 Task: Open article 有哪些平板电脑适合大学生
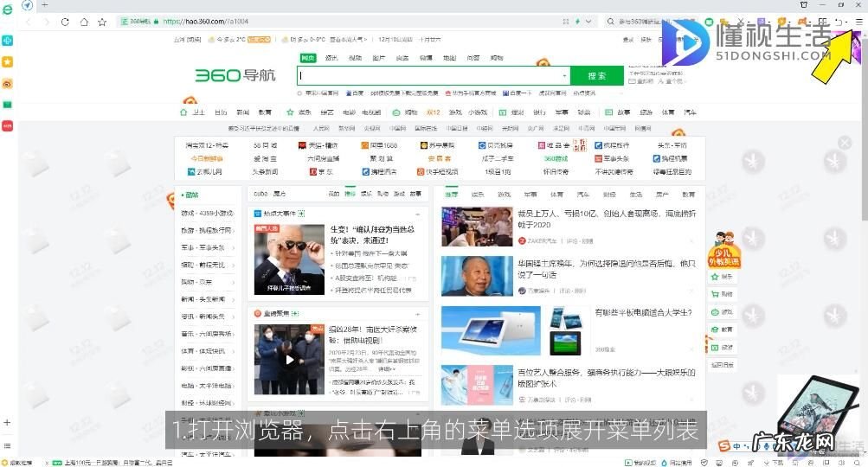coord(643,312)
